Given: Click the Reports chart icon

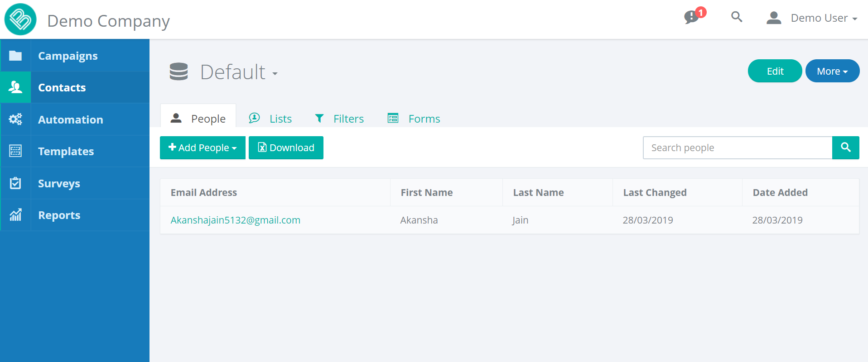Looking at the screenshot, I should pyautogui.click(x=15, y=215).
